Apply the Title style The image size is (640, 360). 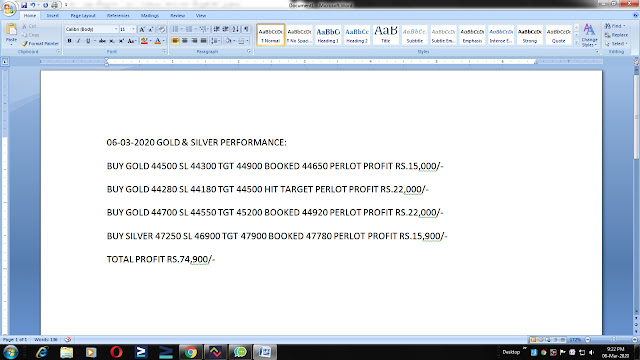[386, 35]
